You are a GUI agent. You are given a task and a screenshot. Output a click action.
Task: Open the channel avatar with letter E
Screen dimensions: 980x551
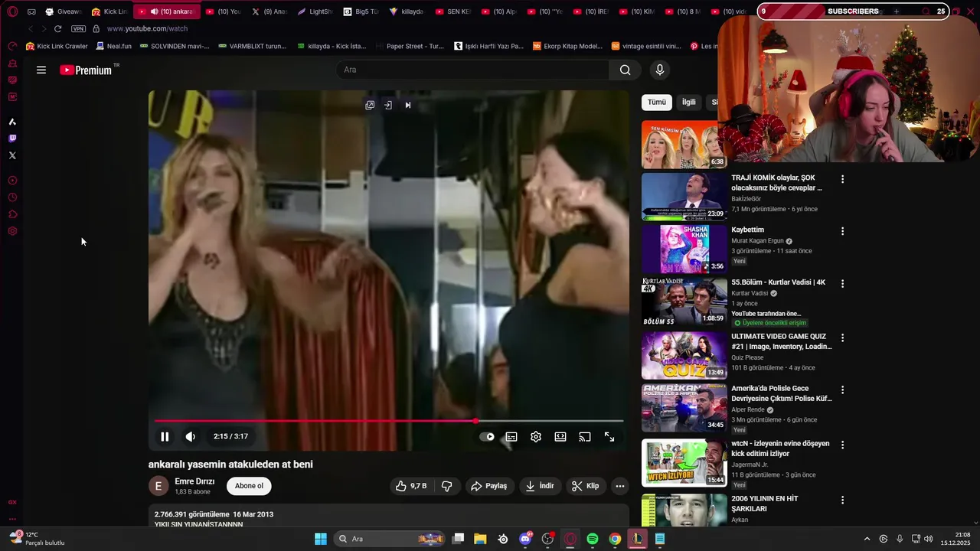[x=158, y=486]
